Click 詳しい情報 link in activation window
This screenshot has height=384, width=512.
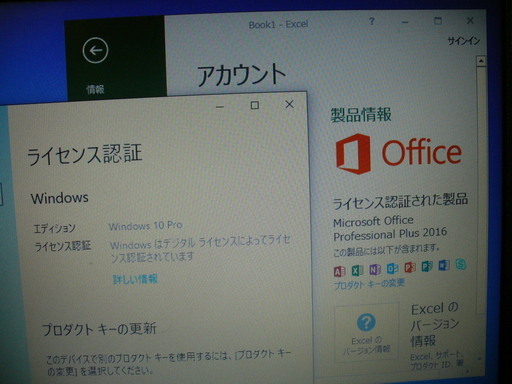(x=135, y=279)
